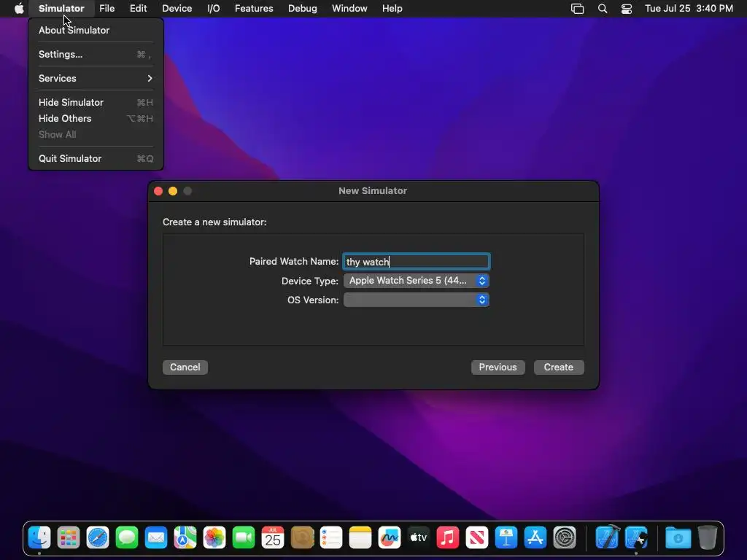Screen dimensions: 747x560
Task: Open Notes app in the Dock
Action: [360, 538]
